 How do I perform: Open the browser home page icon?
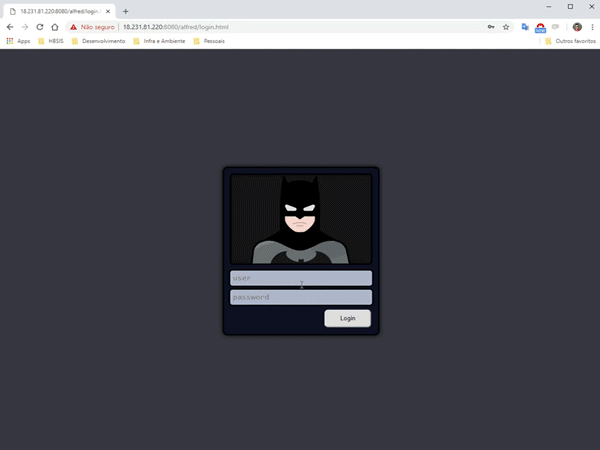(x=55, y=27)
